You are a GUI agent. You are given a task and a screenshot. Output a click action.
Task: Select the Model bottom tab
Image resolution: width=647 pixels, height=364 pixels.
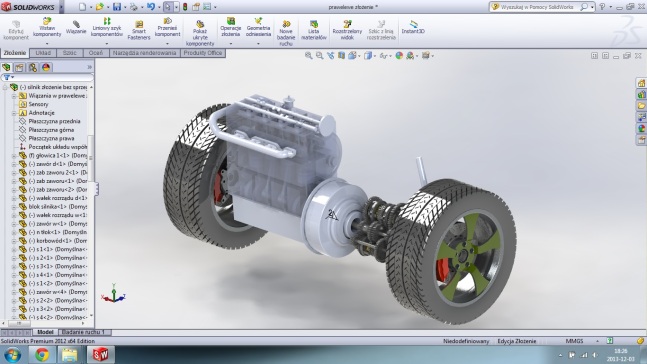click(45, 332)
